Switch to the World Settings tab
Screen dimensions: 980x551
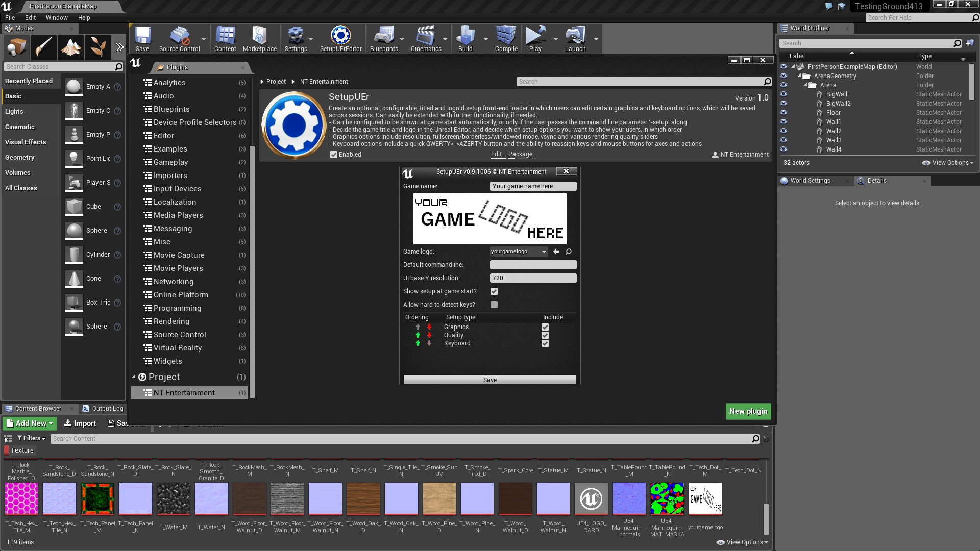[x=810, y=181]
